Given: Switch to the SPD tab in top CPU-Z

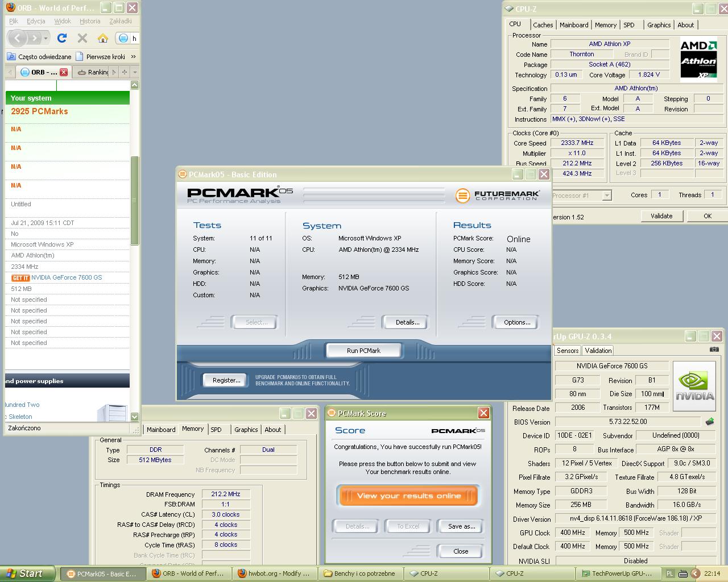Looking at the screenshot, I should pos(628,25).
